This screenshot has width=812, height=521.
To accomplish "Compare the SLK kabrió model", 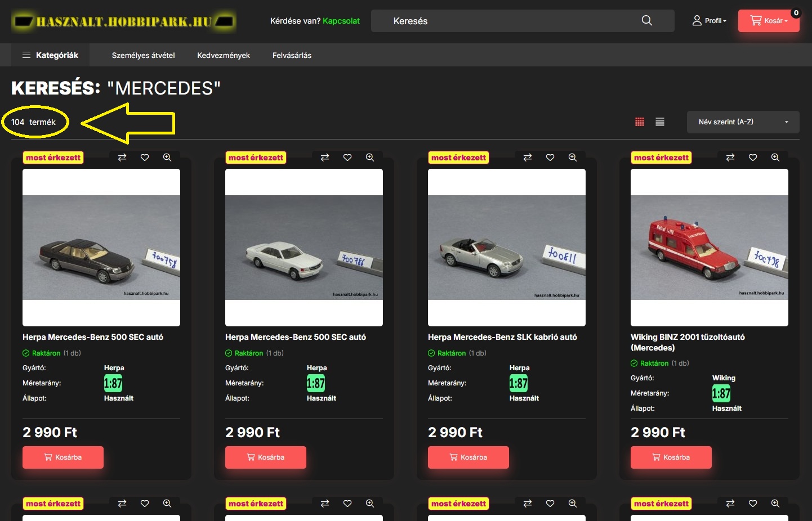I will (x=528, y=158).
